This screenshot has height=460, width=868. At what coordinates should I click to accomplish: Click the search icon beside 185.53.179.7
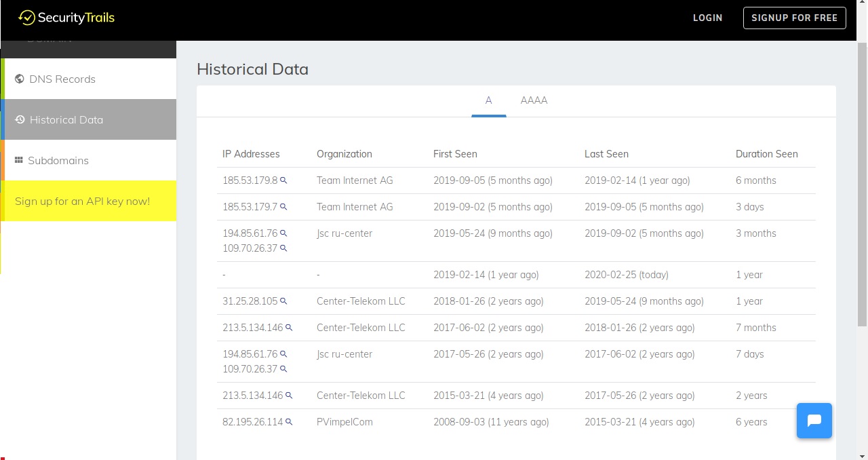pyautogui.click(x=284, y=207)
